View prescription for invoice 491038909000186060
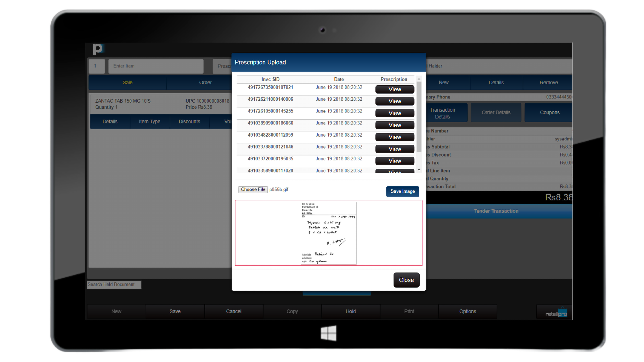Image resolution: width=644 pixels, height=362 pixels. coord(395,125)
